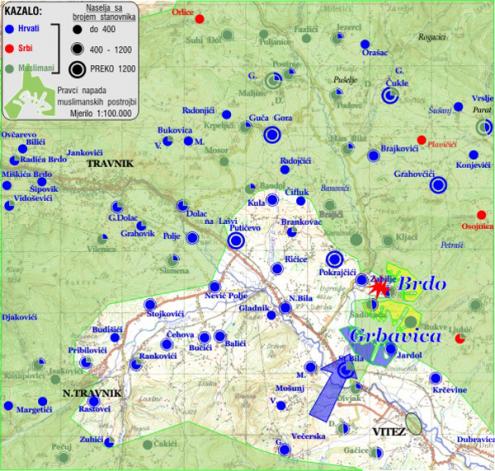The height and width of the screenshot is (471, 495).
Task: Select the Guča Gora settlement marker
Action: point(272,135)
